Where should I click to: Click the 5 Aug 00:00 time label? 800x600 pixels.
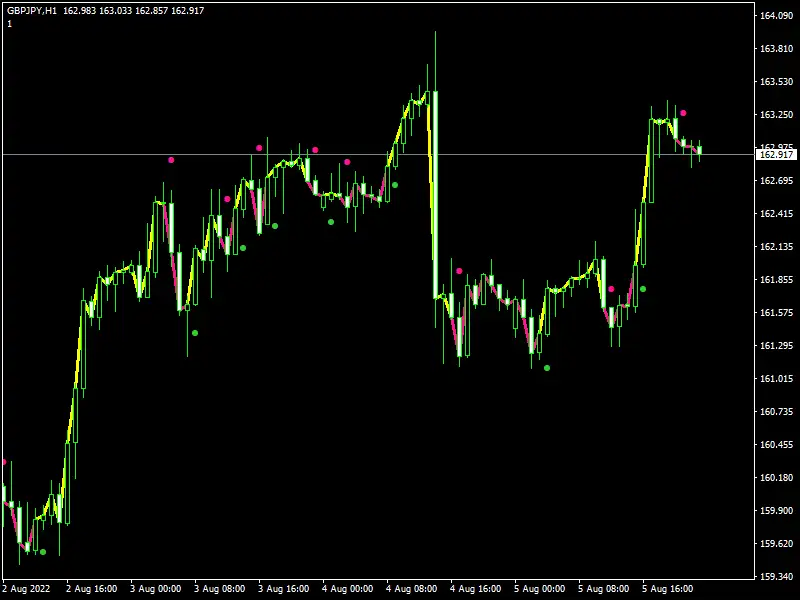coord(540,589)
